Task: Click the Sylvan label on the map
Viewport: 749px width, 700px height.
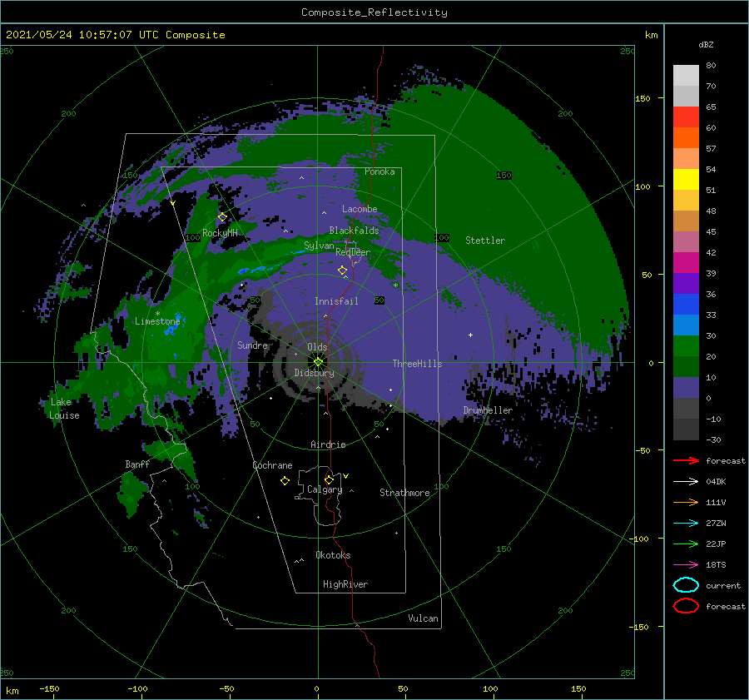Action: click(x=319, y=246)
